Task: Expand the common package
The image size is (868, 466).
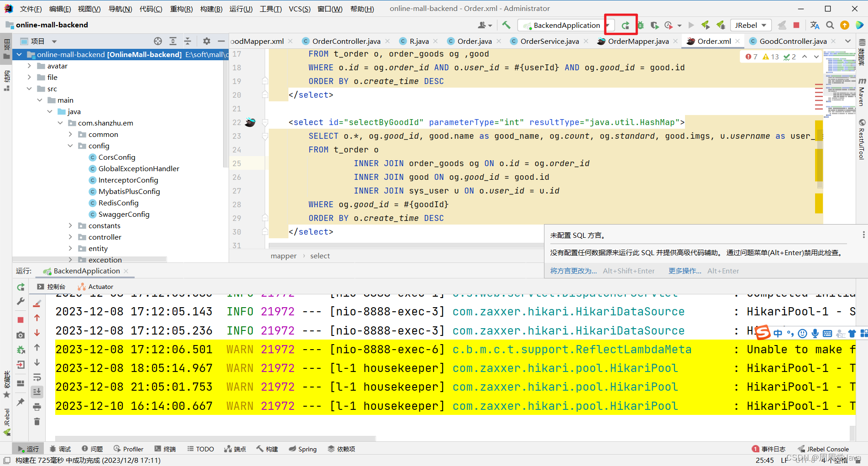Action: pyautogui.click(x=70, y=134)
